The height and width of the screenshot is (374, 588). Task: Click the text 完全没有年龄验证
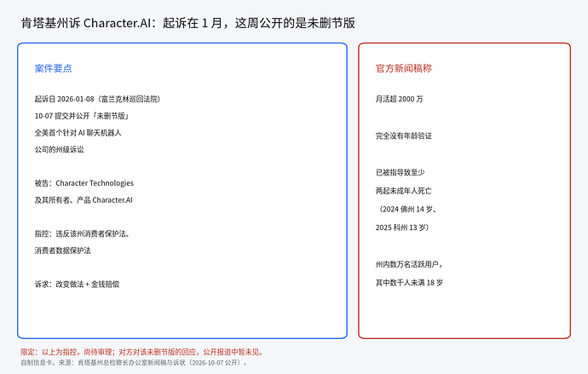403,136
